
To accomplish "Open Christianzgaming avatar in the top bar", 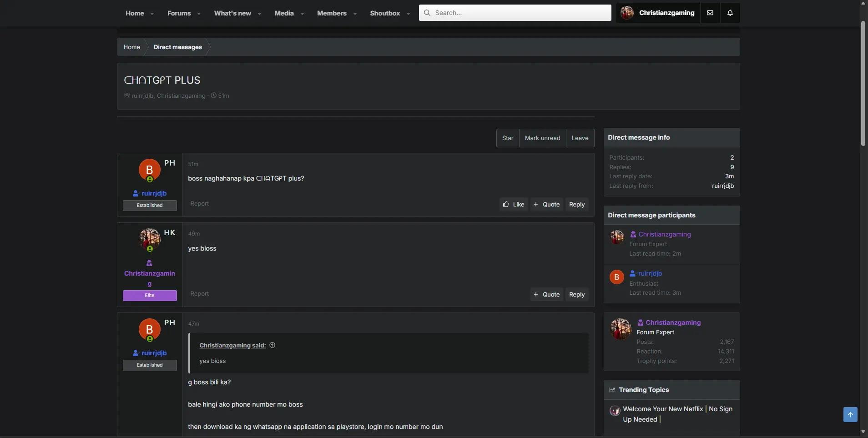I will [x=627, y=13].
